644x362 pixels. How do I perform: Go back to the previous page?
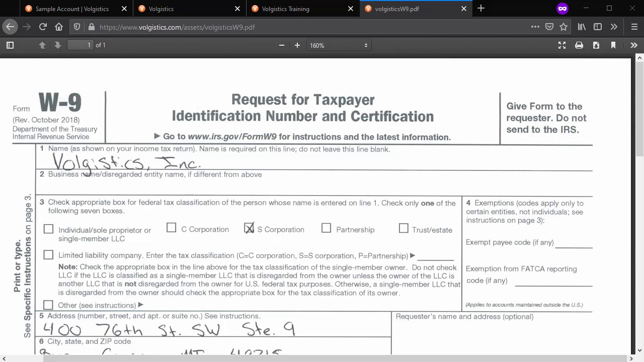[x=10, y=27]
